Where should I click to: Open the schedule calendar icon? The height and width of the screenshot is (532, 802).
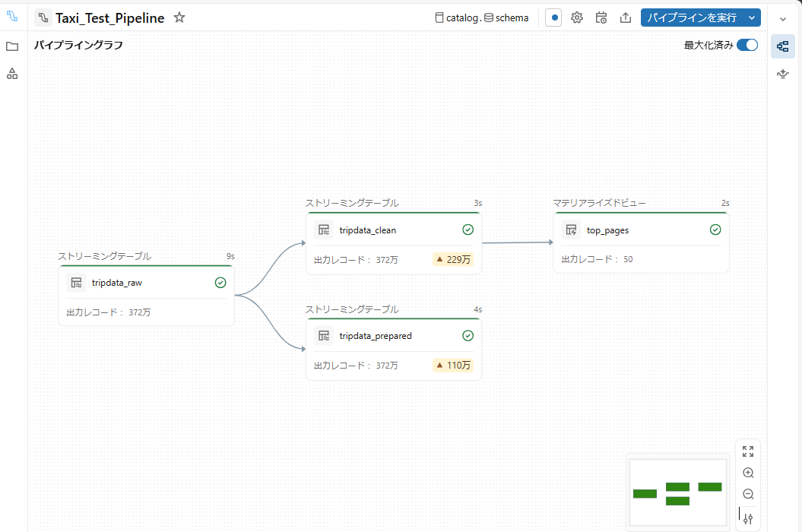pos(601,17)
